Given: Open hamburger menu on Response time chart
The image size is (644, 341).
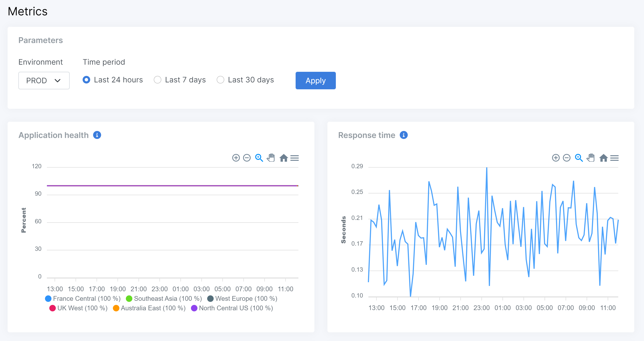Looking at the screenshot, I should click(x=614, y=158).
